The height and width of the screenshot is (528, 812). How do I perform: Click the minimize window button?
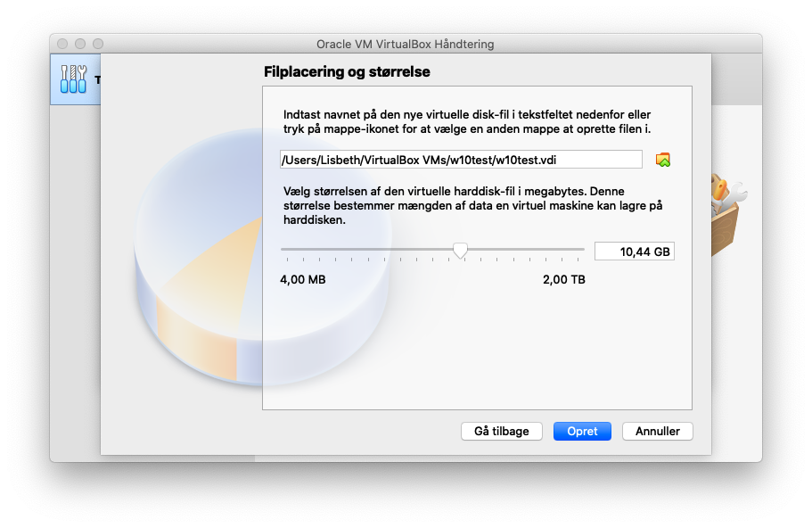click(x=80, y=44)
